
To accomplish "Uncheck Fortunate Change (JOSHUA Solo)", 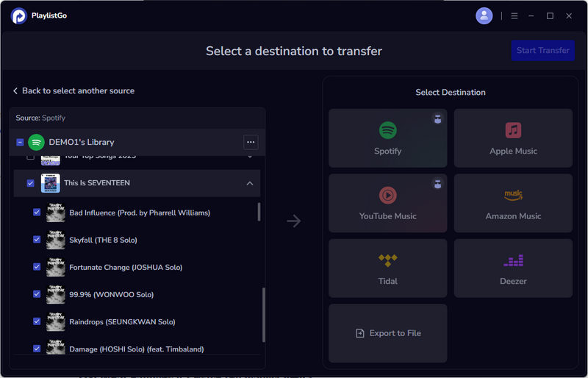I will click(x=37, y=267).
